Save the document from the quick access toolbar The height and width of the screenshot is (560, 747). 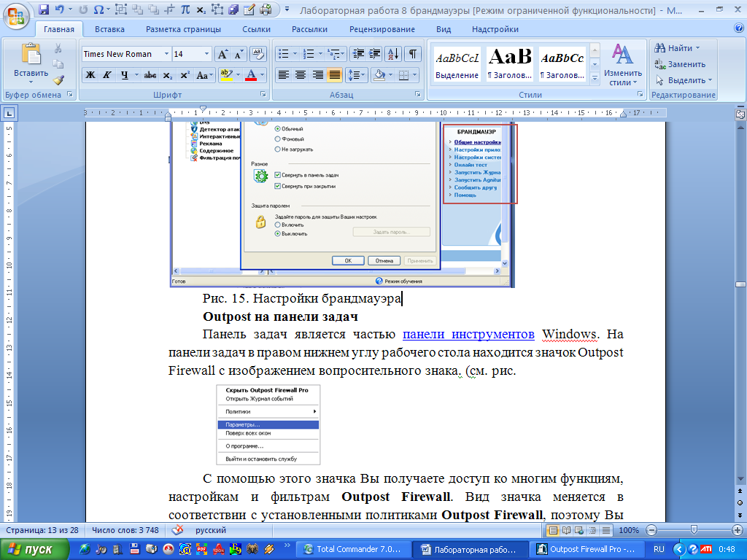[x=44, y=9]
